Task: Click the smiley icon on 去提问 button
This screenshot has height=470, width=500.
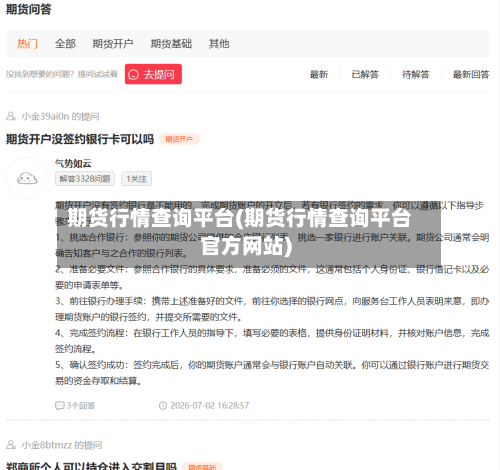Action: tap(133, 74)
